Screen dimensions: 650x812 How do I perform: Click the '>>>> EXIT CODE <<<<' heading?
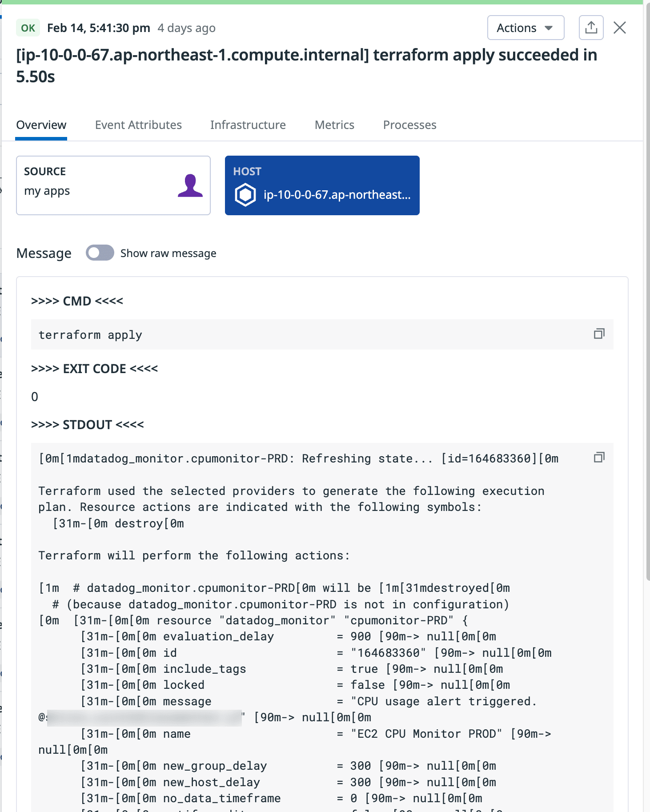click(x=94, y=369)
